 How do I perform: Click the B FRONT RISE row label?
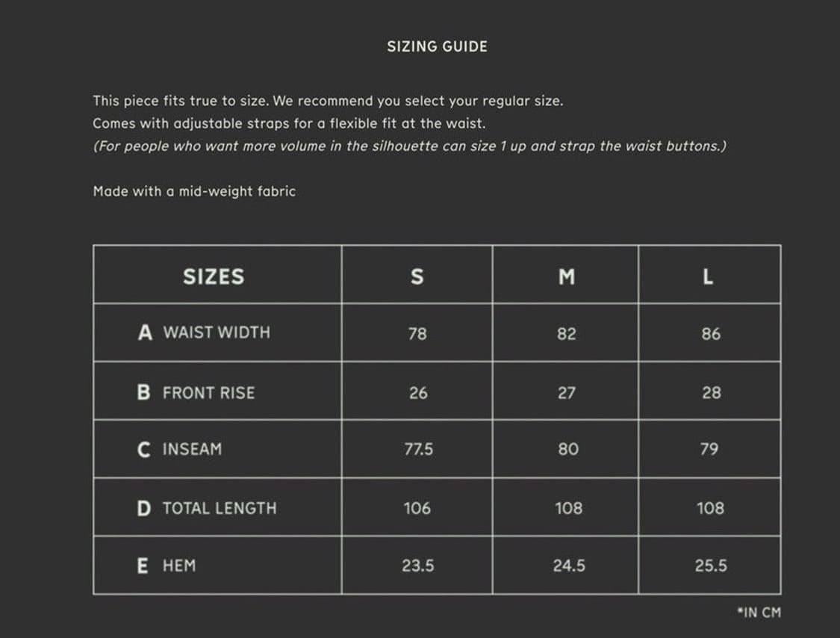point(196,392)
